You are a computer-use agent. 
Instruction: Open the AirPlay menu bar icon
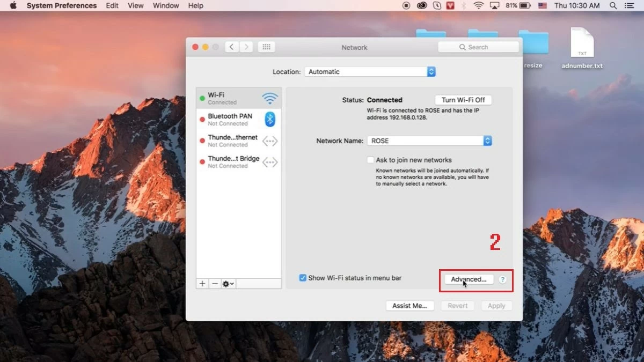coord(494,5)
